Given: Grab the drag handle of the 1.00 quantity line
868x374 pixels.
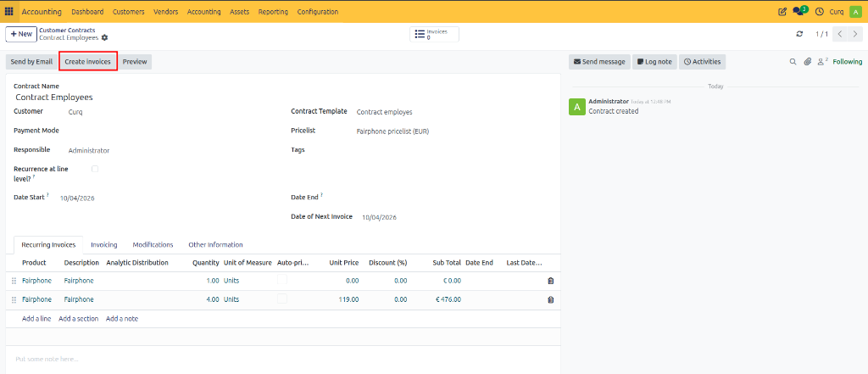Looking at the screenshot, I should point(14,281).
